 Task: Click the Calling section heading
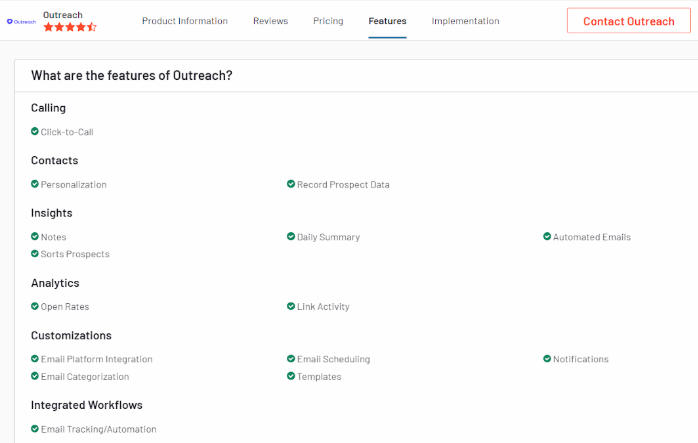(48, 108)
